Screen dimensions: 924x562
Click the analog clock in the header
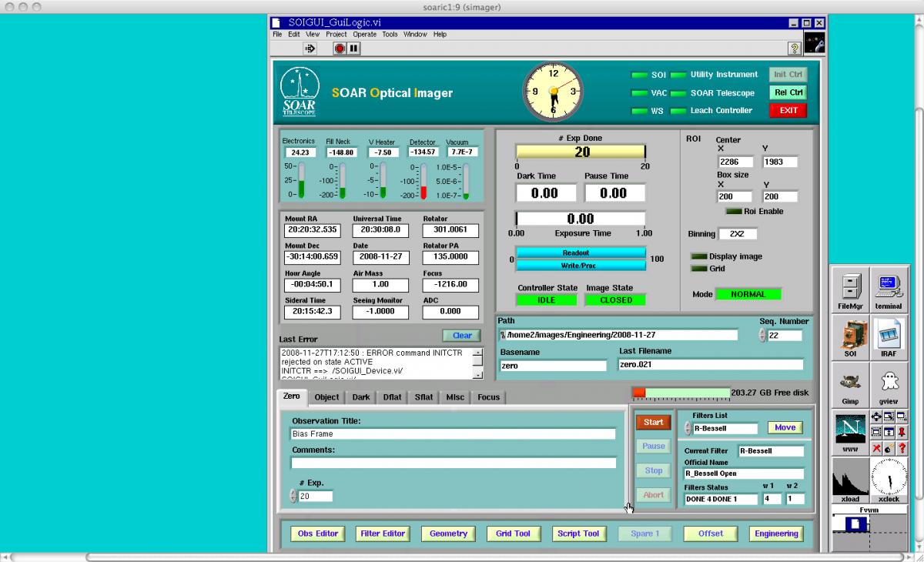pos(553,92)
